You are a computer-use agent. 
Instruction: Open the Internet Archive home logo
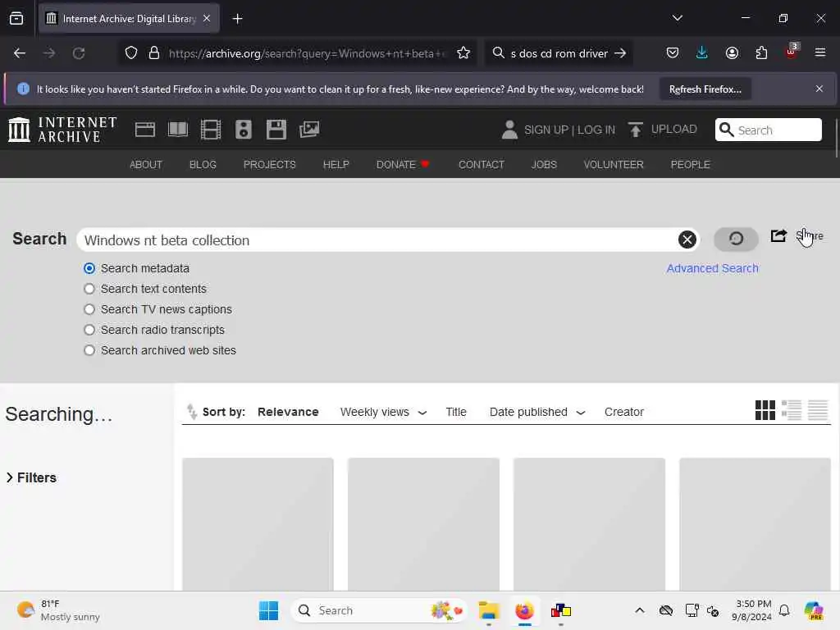click(62, 130)
